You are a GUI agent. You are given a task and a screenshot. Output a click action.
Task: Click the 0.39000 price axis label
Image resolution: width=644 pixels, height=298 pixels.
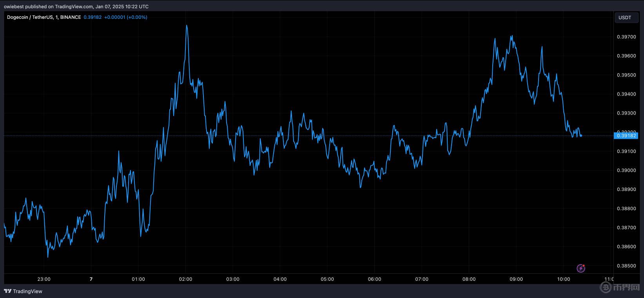[626, 171]
